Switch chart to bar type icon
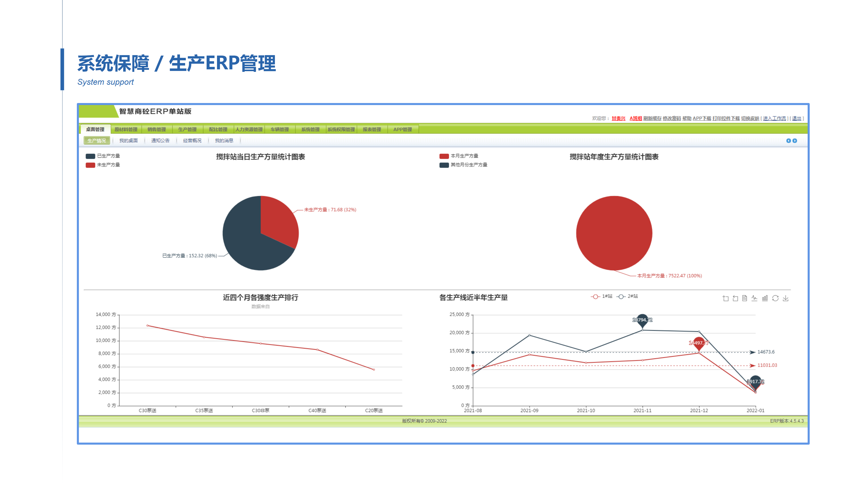Viewport: 868px width, 488px height. [765, 298]
